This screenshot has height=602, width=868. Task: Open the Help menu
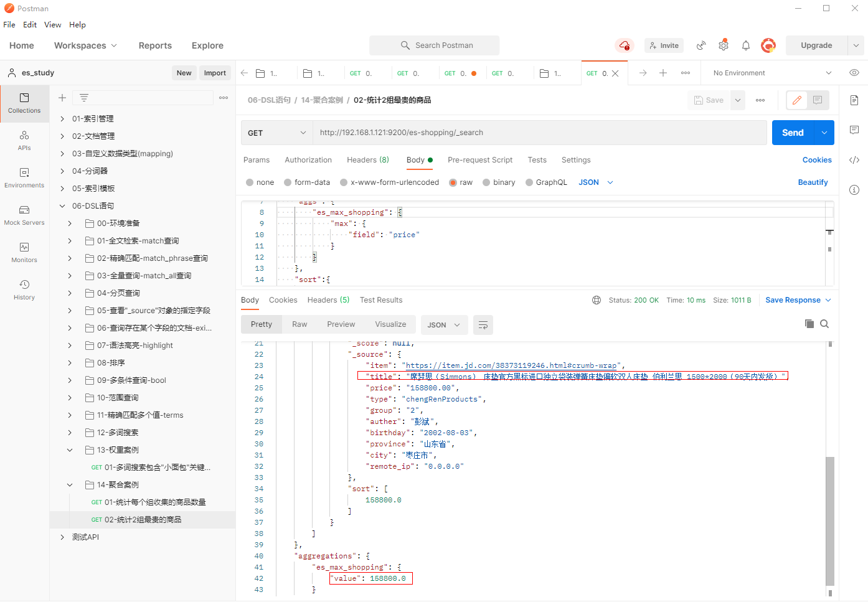tap(77, 25)
